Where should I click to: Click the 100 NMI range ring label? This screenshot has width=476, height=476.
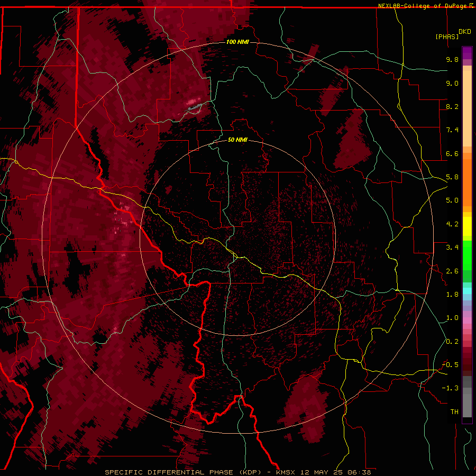237,42
